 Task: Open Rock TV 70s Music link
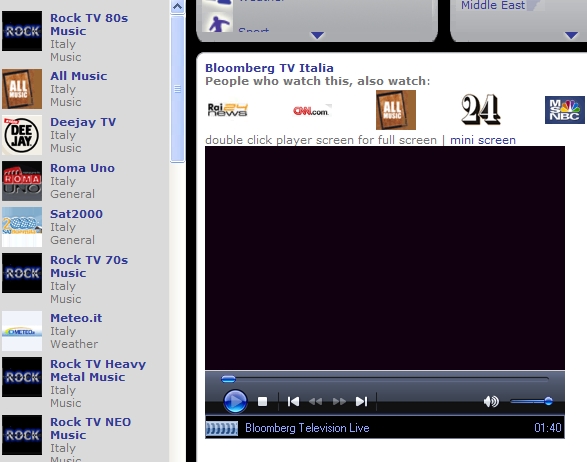(89, 267)
